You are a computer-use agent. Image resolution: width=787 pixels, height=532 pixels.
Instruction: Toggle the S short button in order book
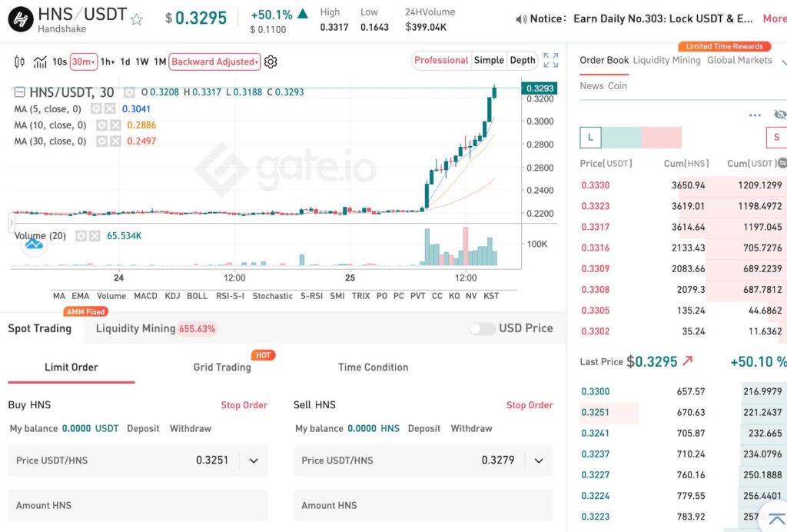click(776, 138)
